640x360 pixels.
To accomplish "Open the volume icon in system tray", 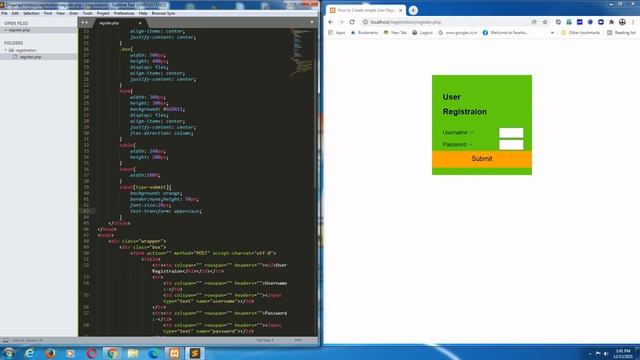I will (x=606, y=353).
